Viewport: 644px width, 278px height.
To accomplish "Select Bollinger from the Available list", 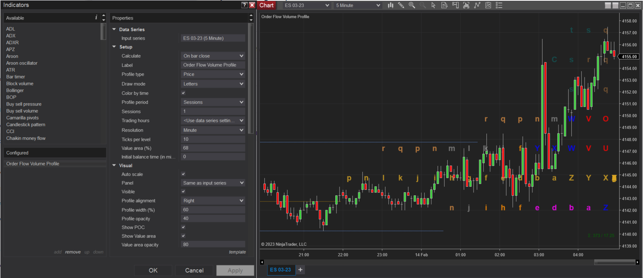I will [x=15, y=90].
